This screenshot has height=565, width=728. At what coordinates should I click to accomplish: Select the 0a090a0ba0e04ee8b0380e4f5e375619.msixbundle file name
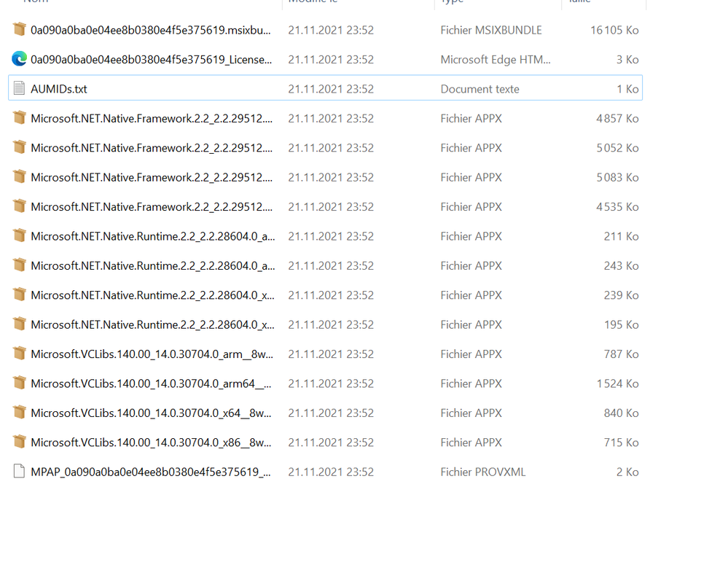pyautogui.click(x=150, y=30)
